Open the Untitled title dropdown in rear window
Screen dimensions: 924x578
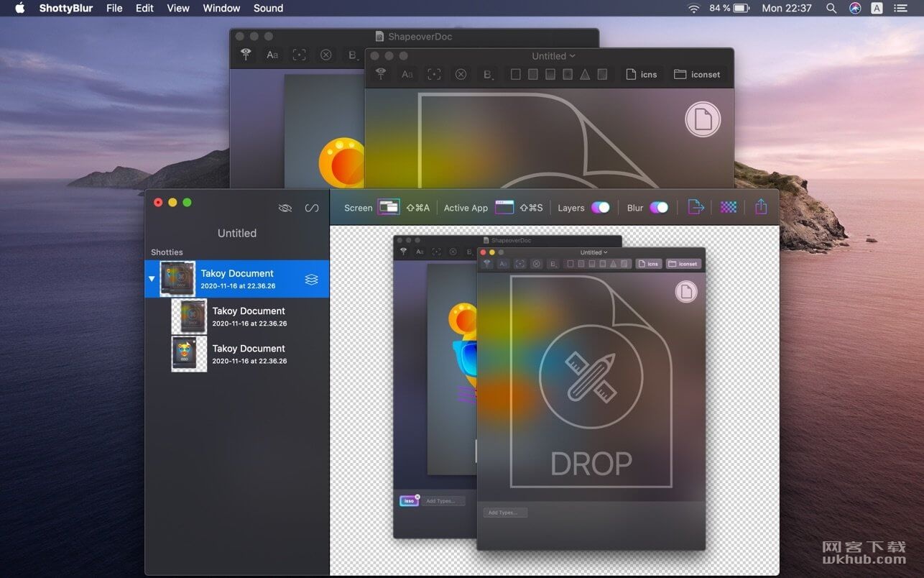point(553,56)
